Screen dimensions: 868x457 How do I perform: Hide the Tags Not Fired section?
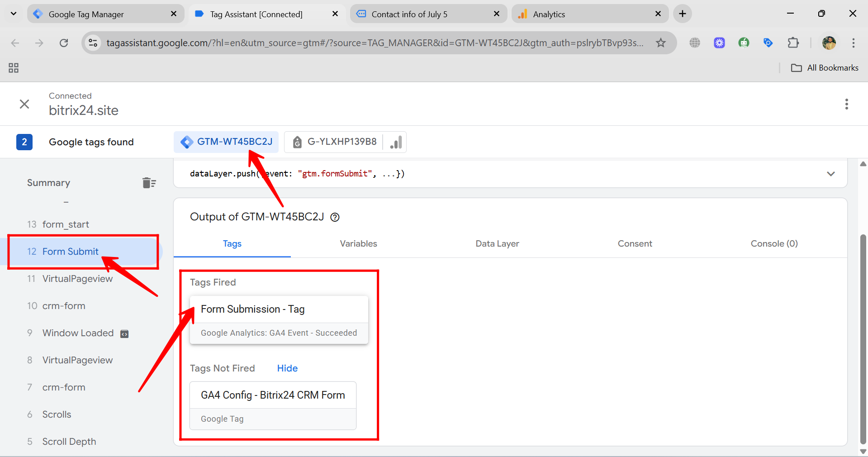tap(287, 368)
